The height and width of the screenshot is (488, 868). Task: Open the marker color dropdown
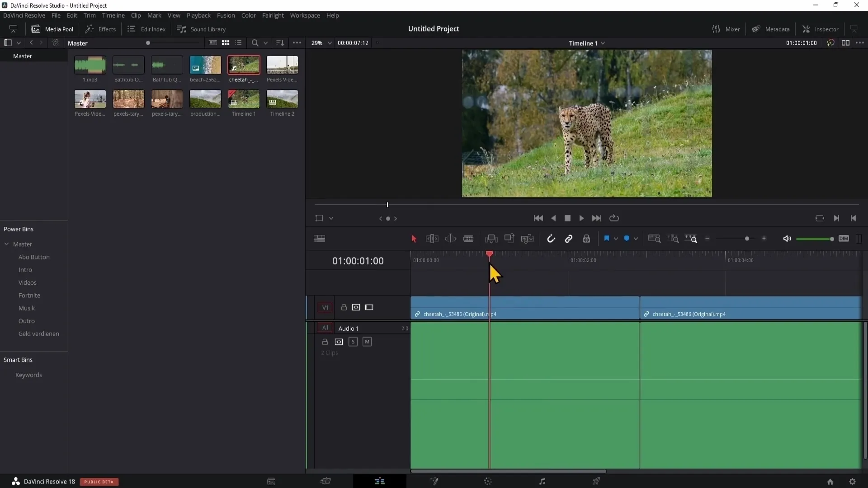(x=636, y=239)
